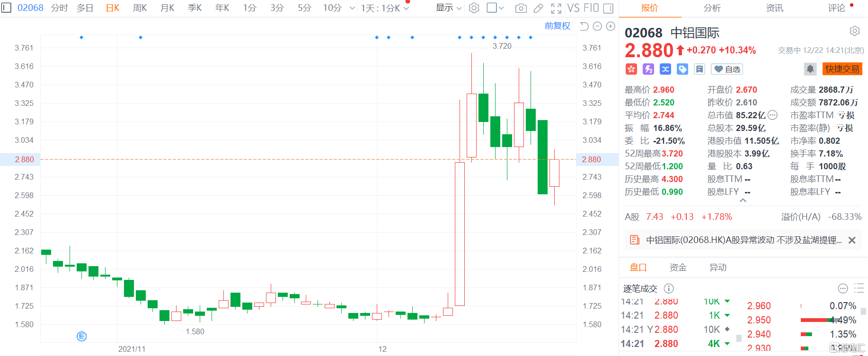This screenshot has height=356, width=868.
Task: Take a chart screenshot with camera icon
Action: (x=521, y=8)
